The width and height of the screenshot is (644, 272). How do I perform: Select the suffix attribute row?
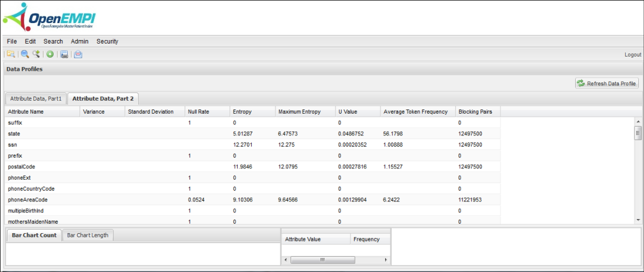[252, 122]
